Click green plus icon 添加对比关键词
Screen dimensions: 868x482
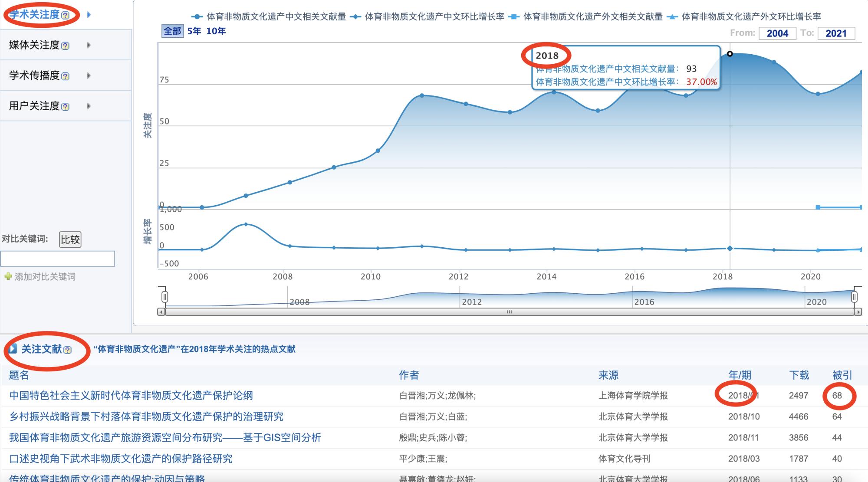[x=8, y=276]
